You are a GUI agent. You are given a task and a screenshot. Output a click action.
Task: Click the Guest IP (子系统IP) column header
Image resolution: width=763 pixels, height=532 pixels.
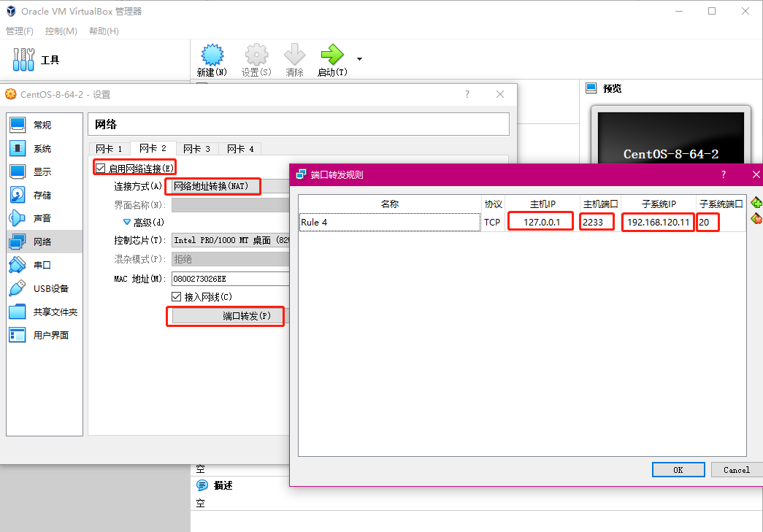659,204
